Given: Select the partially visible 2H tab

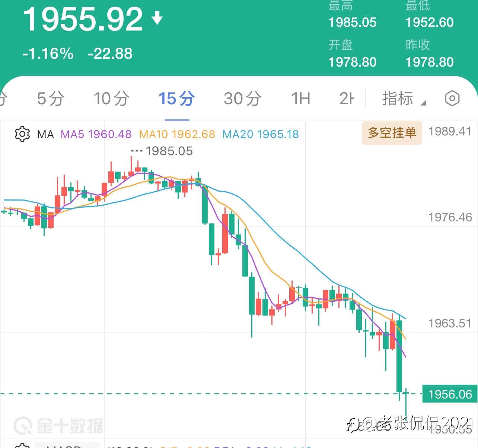Looking at the screenshot, I should coord(347,99).
